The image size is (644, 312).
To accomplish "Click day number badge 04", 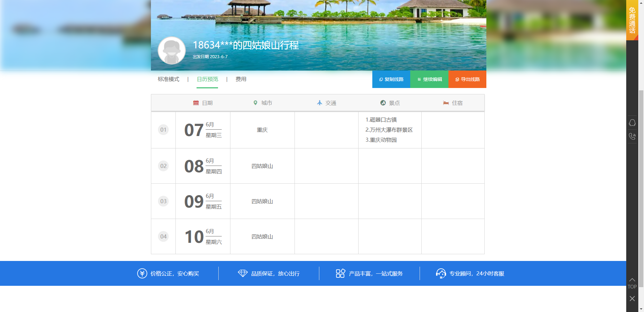I will pyautogui.click(x=163, y=236).
